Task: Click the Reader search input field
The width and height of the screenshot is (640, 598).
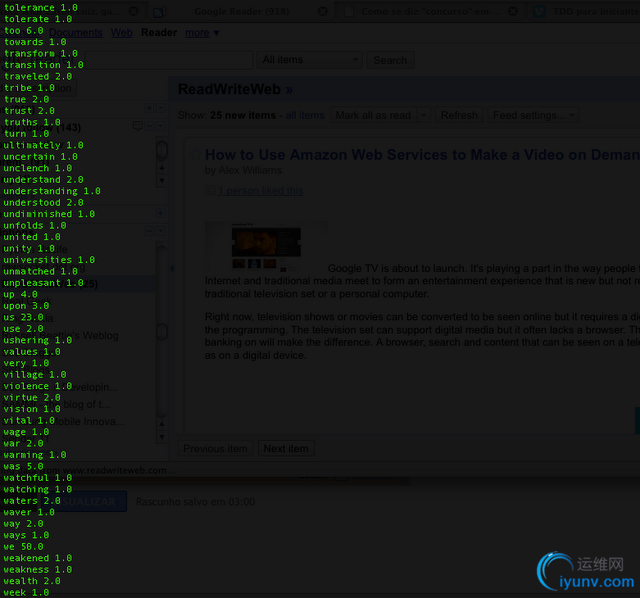Action: click(169, 60)
